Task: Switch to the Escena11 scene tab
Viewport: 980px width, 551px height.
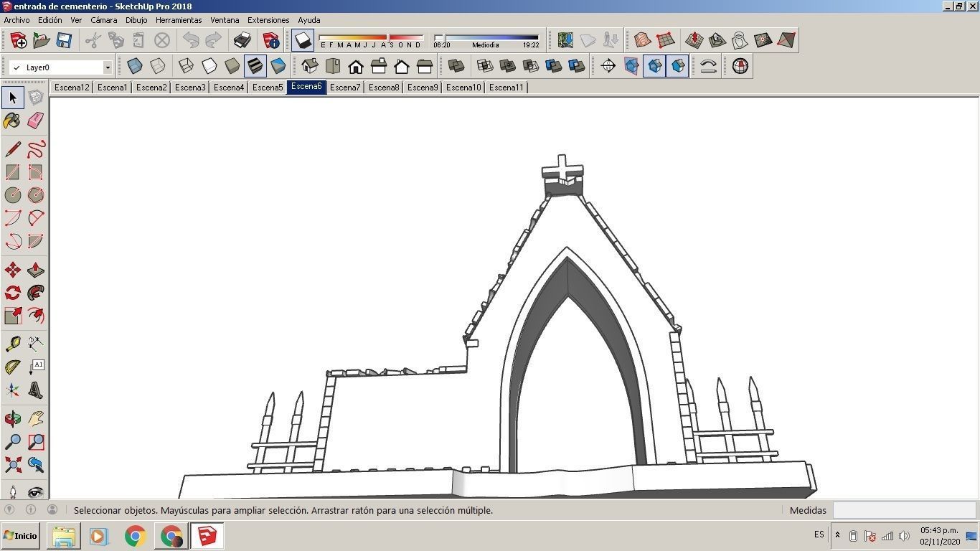Action: point(507,88)
